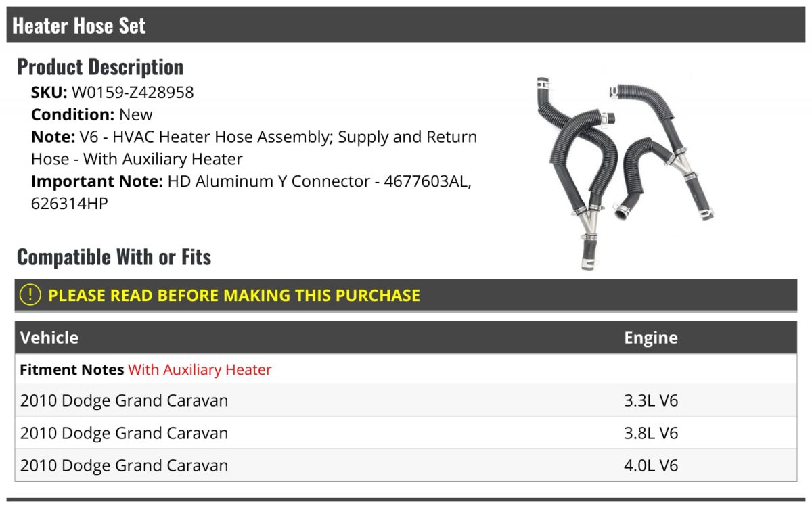Click the Fitment Notes label
Image resolution: width=812 pixels, height=508 pixels.
click(x=72, y=370)
